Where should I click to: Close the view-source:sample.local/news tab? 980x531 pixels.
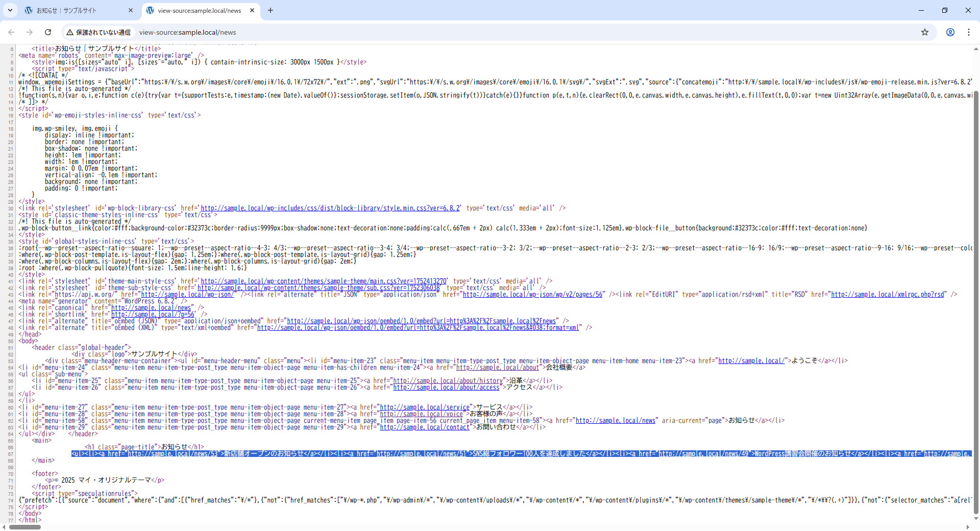(252, 10)
